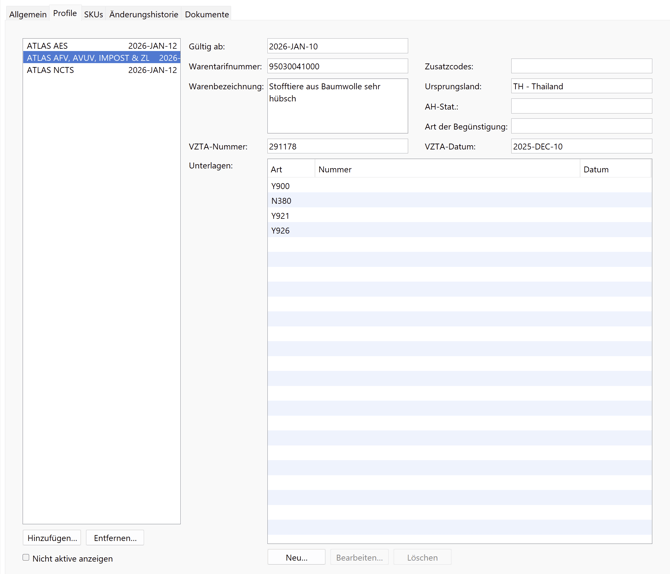Open the Änderungshistorie tab

[x=144, y=14]
